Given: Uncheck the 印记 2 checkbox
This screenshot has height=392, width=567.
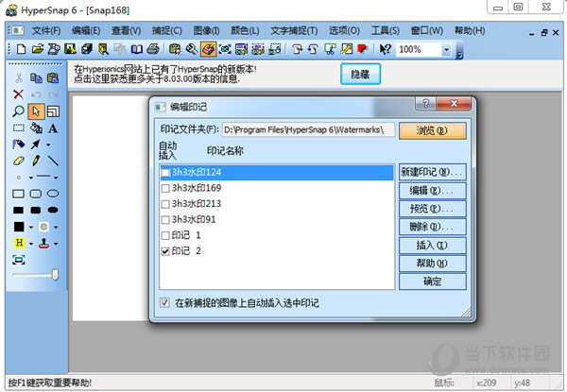Looking at the screenshot, I should [165, 251].
